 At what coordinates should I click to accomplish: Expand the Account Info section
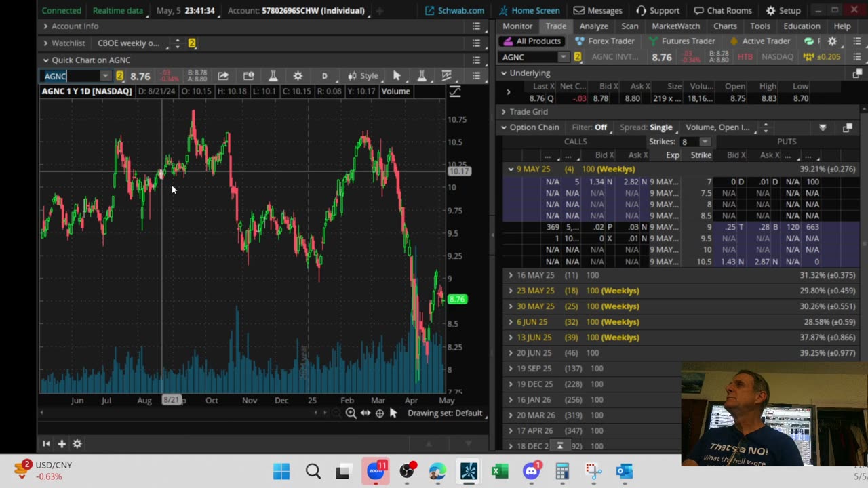click(x=45, y=26)
